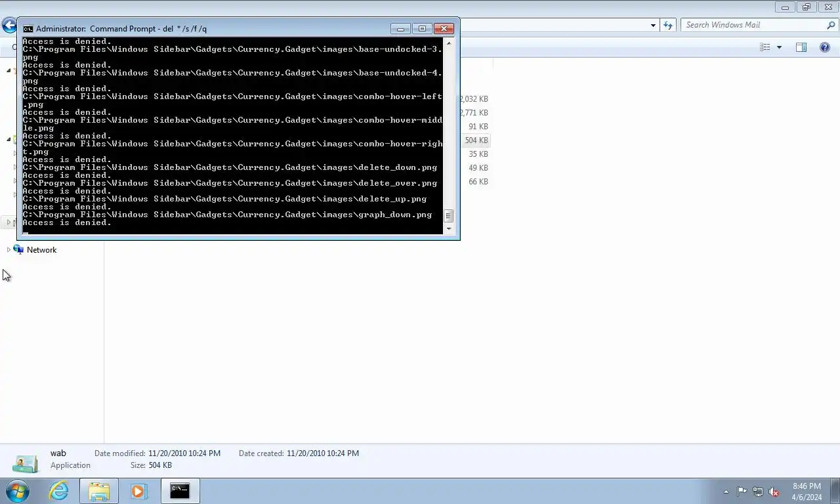Open the Command Prompt system menu icon
This screenshot has height=504, width=840.
coord(28,29)
